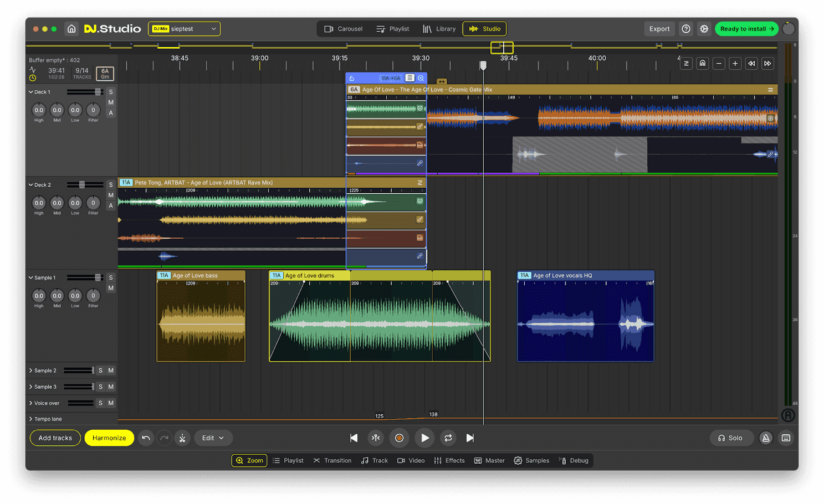
Task: Zoom out timeline with minus icon
Action: (x=719, y=64)
